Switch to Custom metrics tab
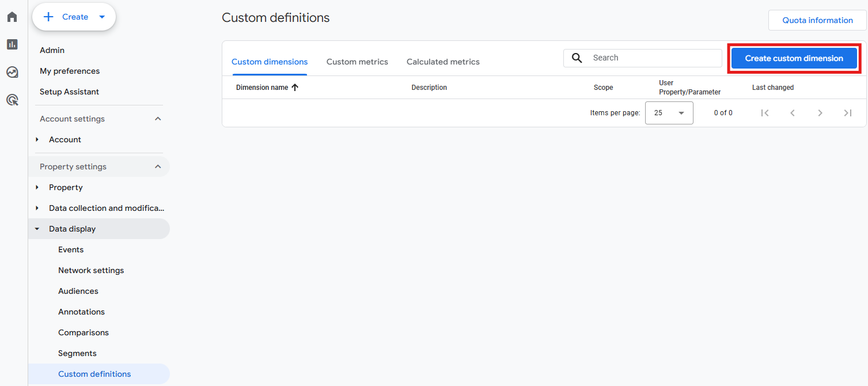The image size is (868, 386). coord(357,62)
